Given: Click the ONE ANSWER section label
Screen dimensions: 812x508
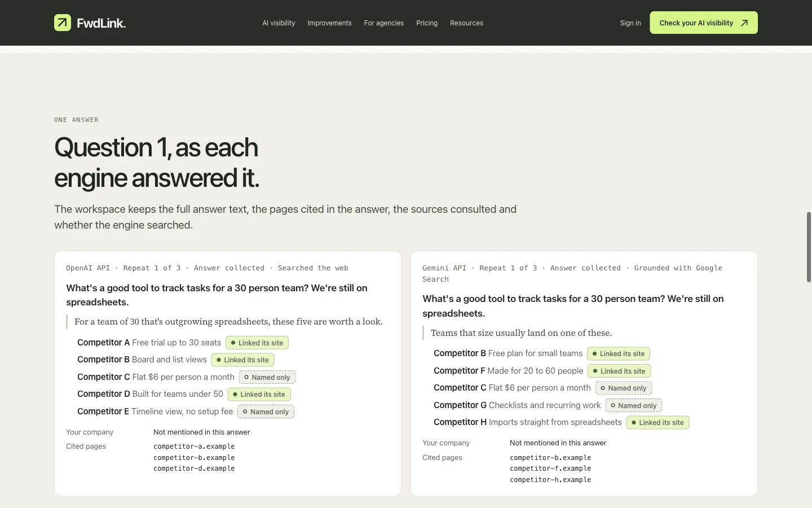Looking at the screenshot, I should (x=76, y=120).
